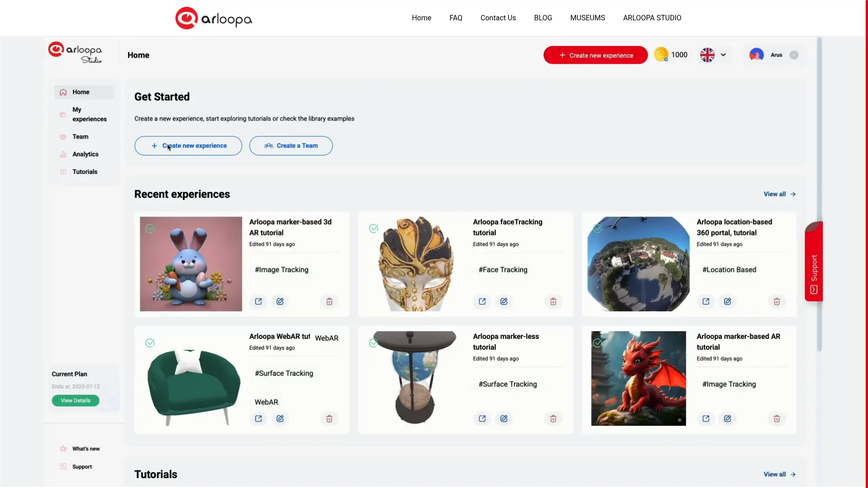Delete the Arloopa marker-based 3d AR tutorial
The height and width of the screenshot is (488, 868).
tap(329, 301)
